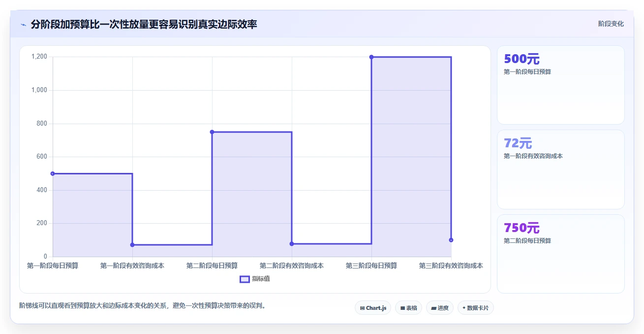Screen dimensions: 644x334
Task: Click the y-axis value 800
Action: 42,123
